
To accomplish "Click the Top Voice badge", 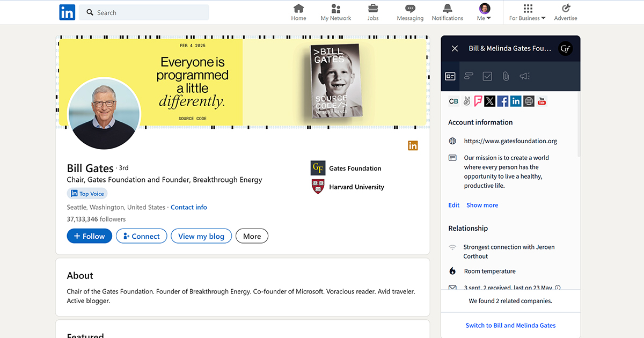I will coord(87,194).
